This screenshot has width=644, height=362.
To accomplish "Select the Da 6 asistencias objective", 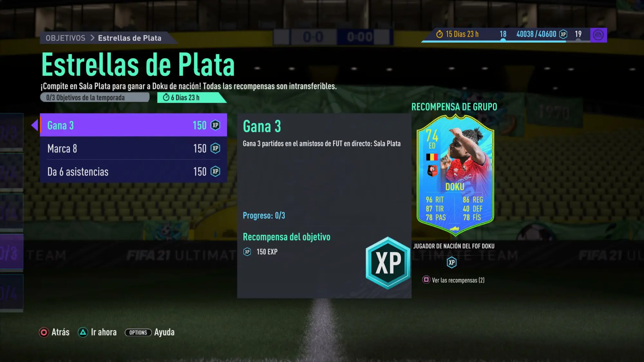I will [133, 172].
